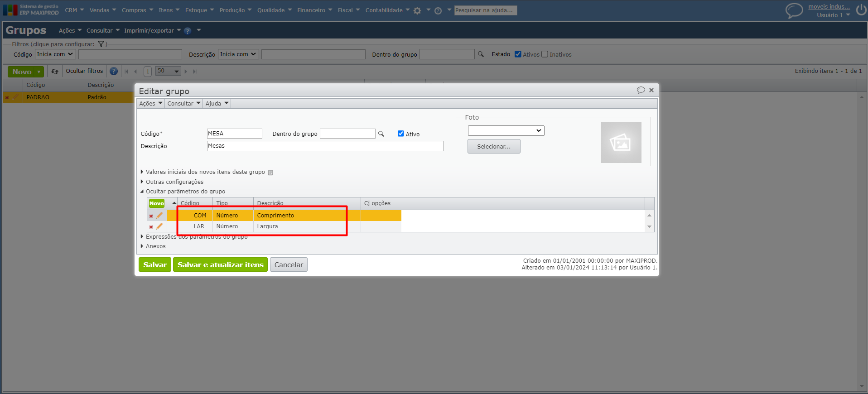Open the Ajuda menu in the dialog
This screenshot has width=868, height=394.
click(x=217, y=104)
